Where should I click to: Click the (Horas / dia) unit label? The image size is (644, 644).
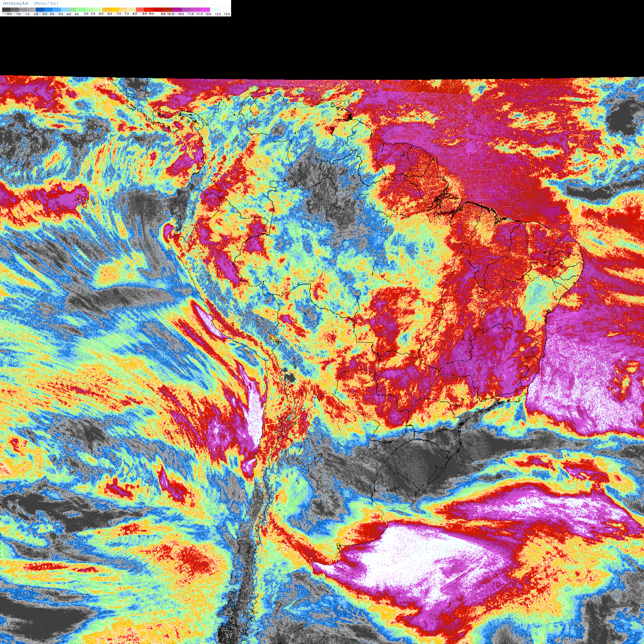[46, 3]
